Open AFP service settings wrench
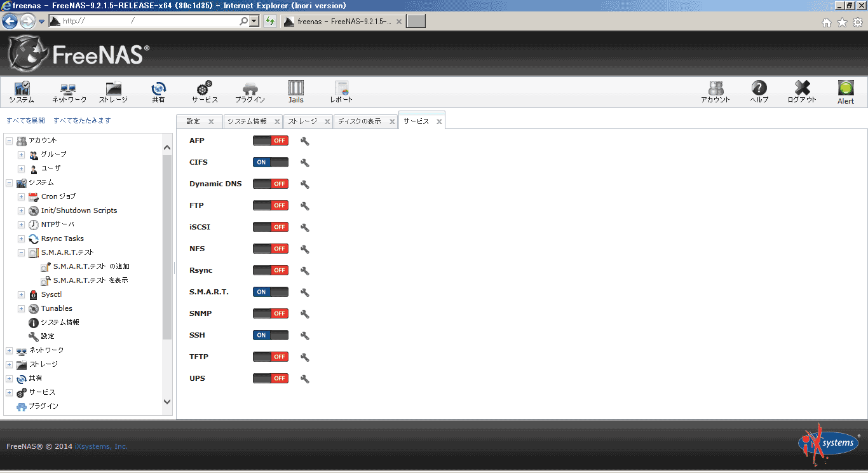 click(x=305, y=141)
